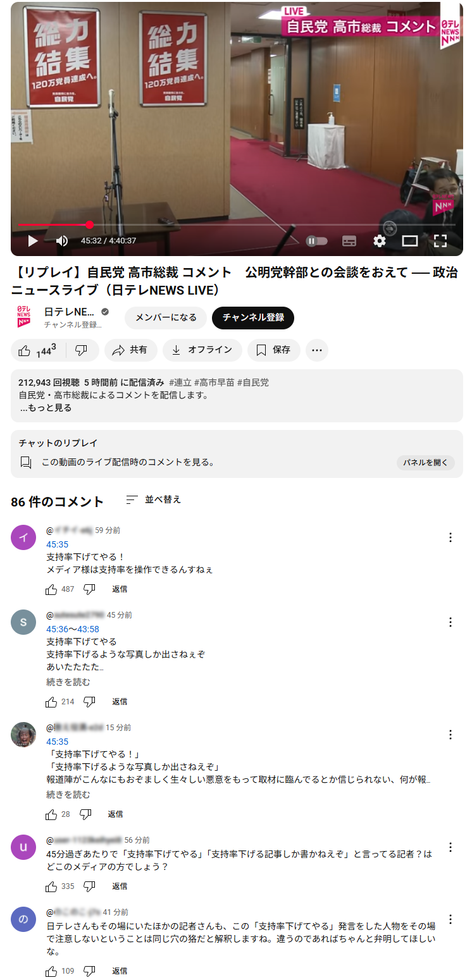Image resolution: width=472 pixels, height=980 pixels.
Task: Seek on the red video progress bar
Action: pos(190,224)
